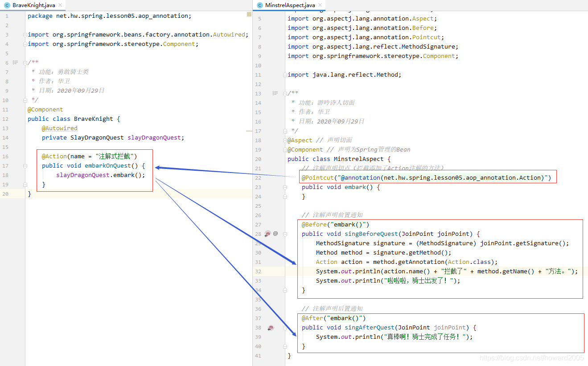Close the BraveKnight.java tab

[x=60, y=5]
